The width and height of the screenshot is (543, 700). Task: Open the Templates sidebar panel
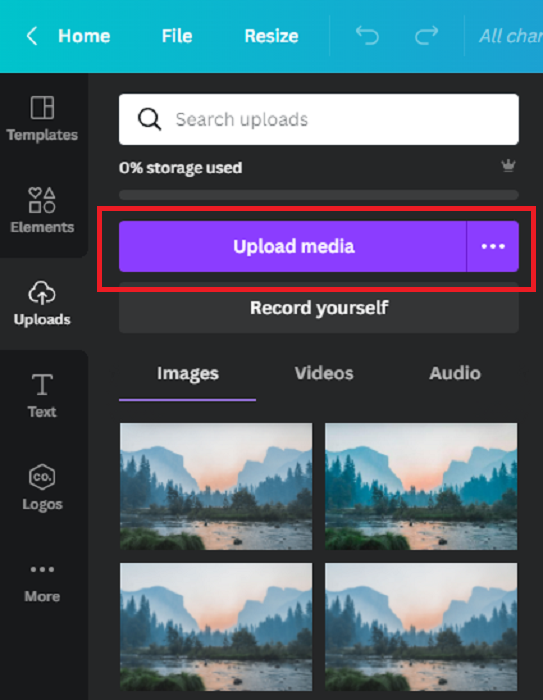tap(42, 119)
